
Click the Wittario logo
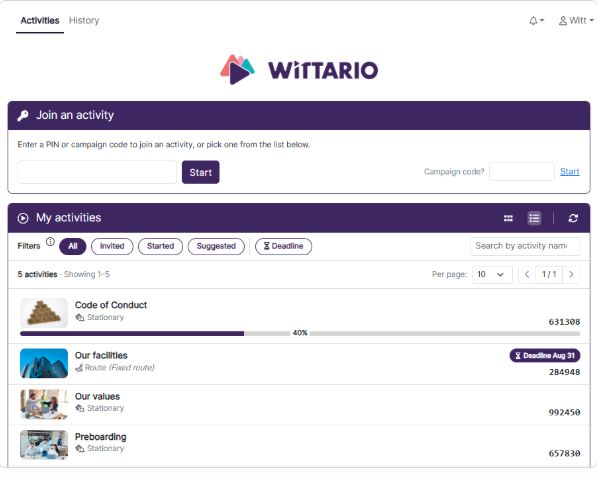point(299,70)
